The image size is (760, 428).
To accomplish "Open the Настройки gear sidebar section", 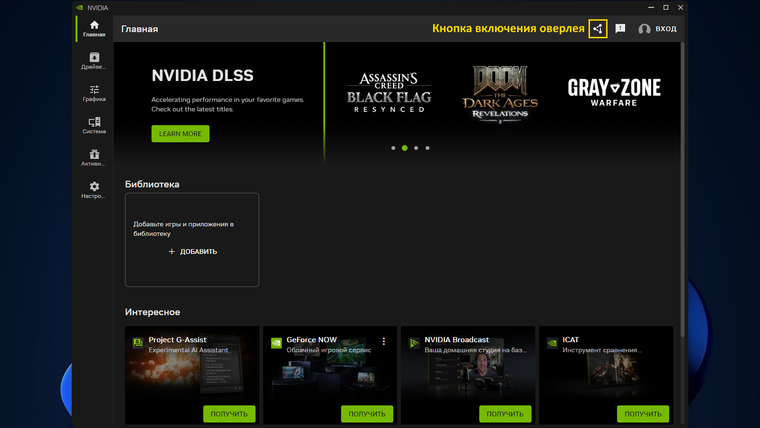I will pyautogui.click(x=94, y=190).
